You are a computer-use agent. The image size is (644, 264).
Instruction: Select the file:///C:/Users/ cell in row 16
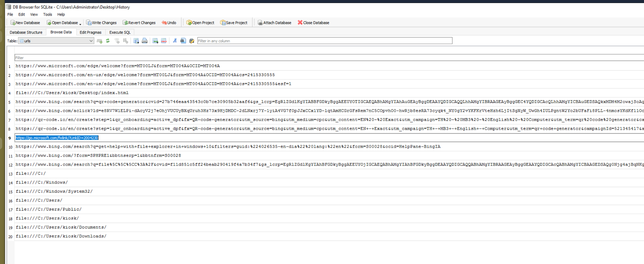coord(329,200)
